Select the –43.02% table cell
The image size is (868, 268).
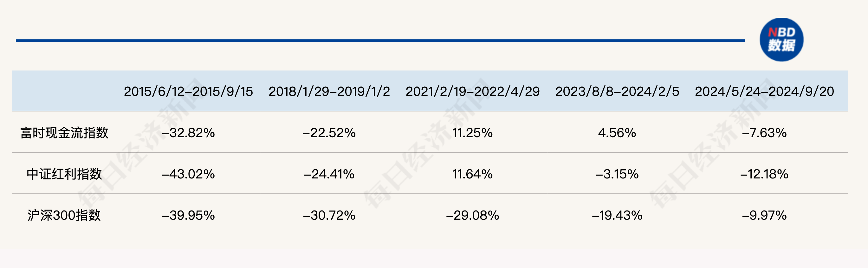click(x=188, y=174)
